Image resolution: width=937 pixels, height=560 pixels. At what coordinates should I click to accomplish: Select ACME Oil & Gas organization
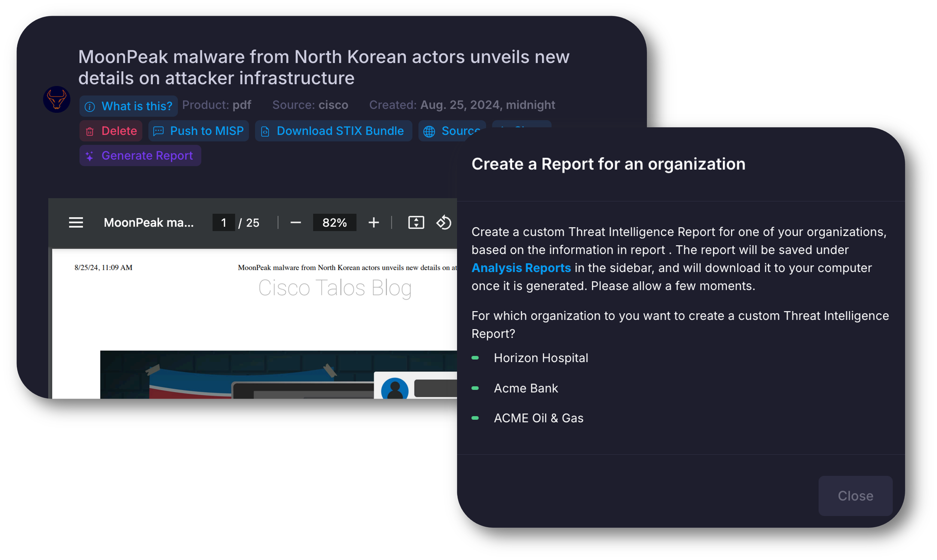coord(538,418)
